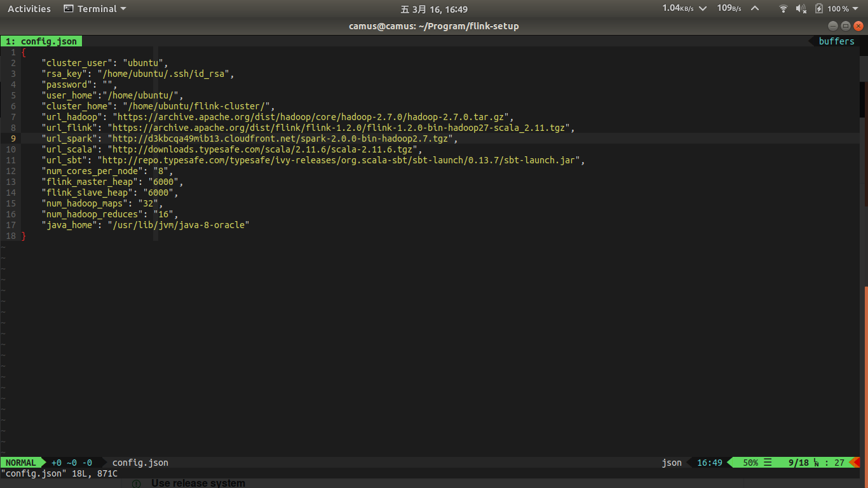Click the terminal icon beside the Terminal menu
This screenshot has width=868, height=488.
tap(67, 8)
